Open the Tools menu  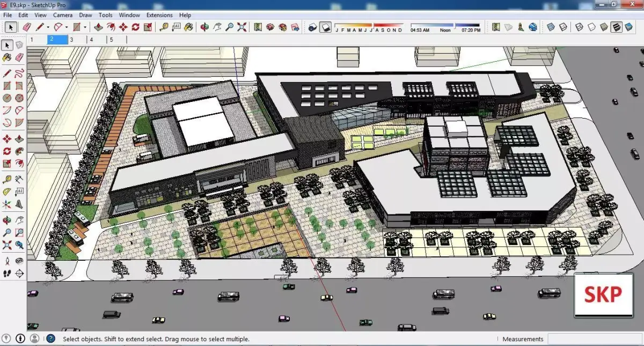coord(106,15)
